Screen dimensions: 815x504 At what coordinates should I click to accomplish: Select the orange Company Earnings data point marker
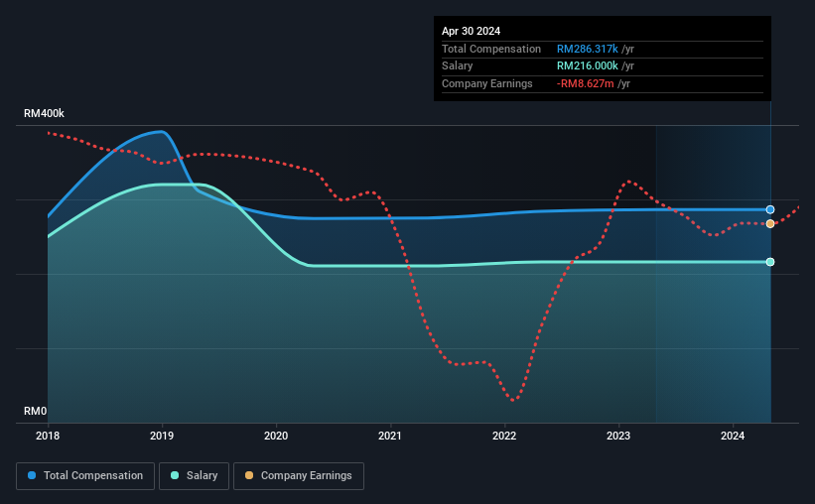click(x=770, y=223)
